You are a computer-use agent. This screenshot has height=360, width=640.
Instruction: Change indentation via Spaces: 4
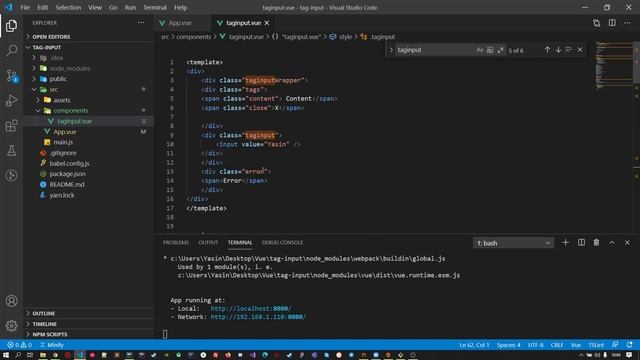(x=508, y=345)
